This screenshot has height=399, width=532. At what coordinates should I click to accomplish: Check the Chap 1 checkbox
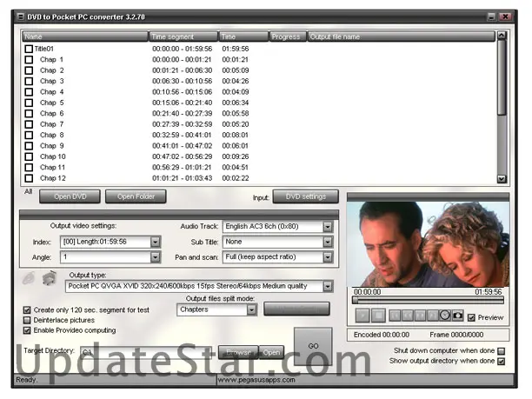(29, 60)
